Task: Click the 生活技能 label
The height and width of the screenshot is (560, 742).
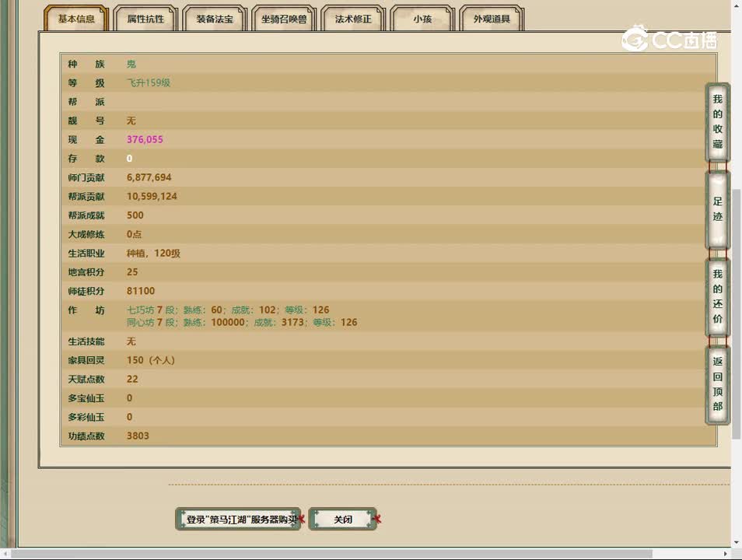Action: coord(86,341)
